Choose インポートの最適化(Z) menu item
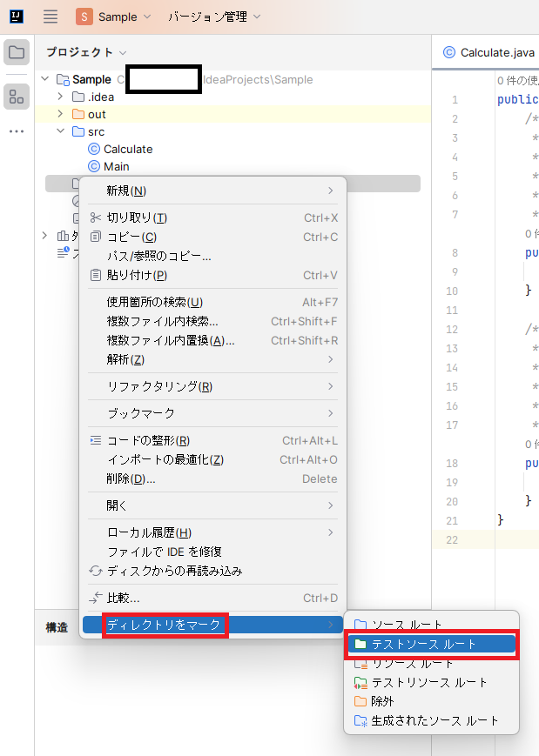539x756 pixels. coord(212,459)
